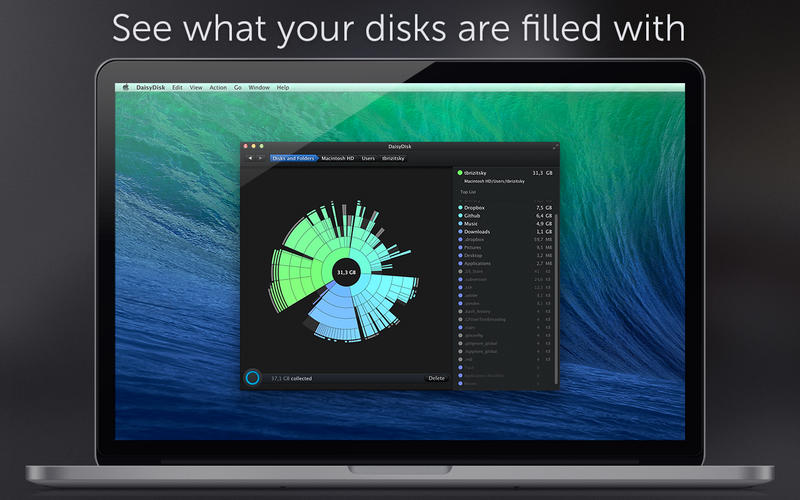The width and height of the screenshot is (800, 500).
Task: Click the blue dot beside Downloads
Action: [460, 232]
